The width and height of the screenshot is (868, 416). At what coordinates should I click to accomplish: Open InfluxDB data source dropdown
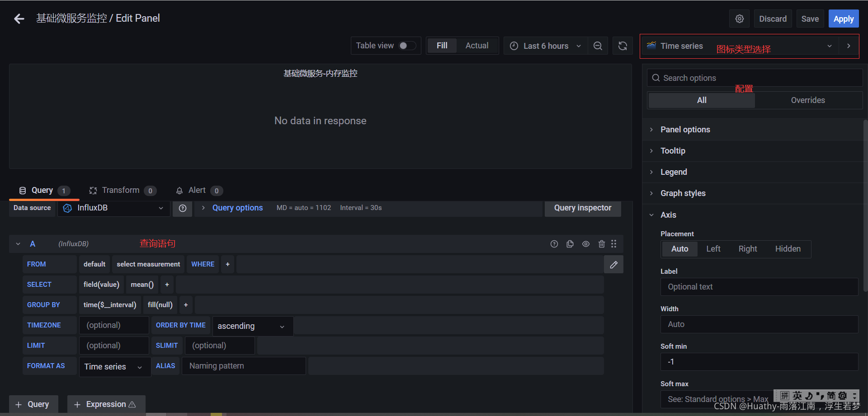114,208
